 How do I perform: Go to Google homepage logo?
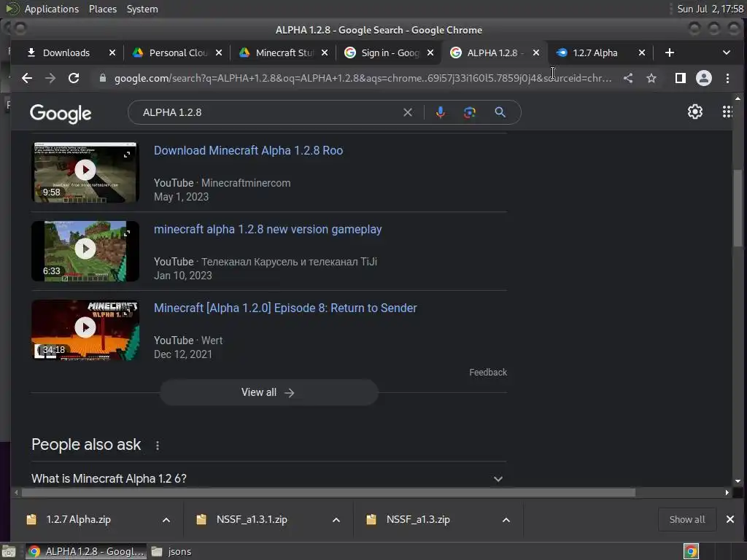(x=61, y=113)
